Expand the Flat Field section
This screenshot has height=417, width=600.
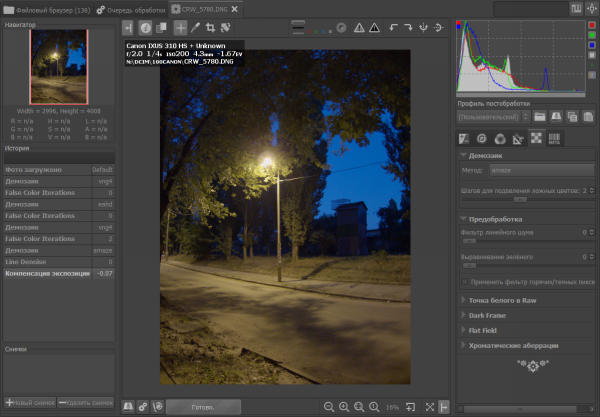pos(463,330)
